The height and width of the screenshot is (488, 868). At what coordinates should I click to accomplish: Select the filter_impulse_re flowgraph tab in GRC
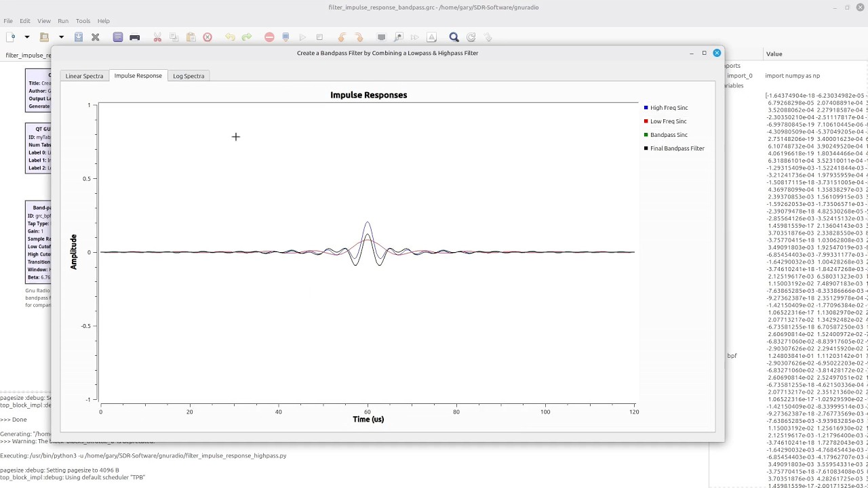(28, 55)
